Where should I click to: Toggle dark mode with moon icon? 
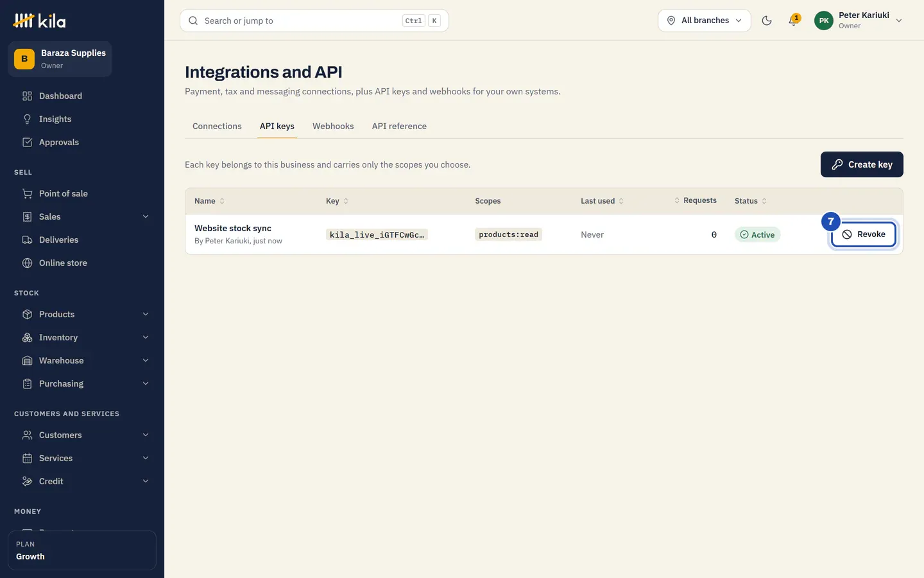coord(767,21)
